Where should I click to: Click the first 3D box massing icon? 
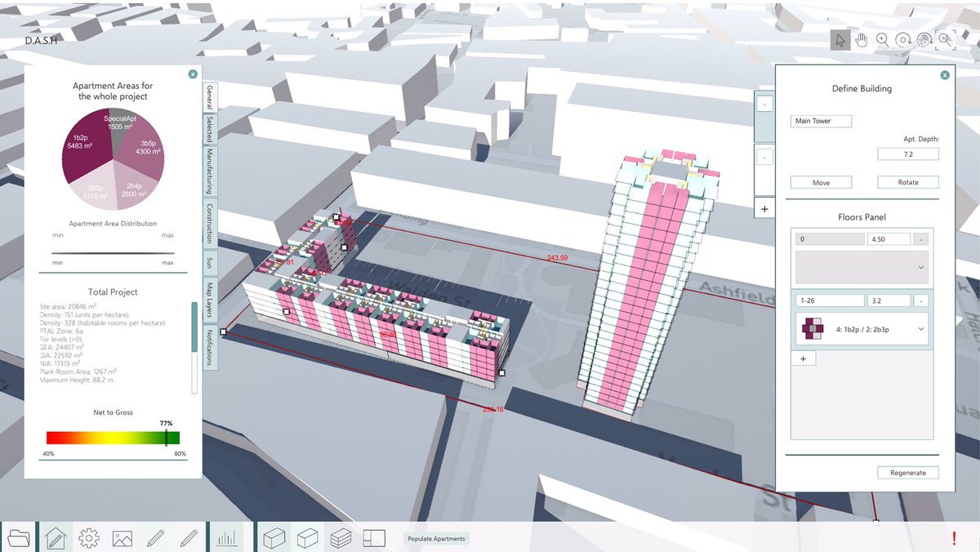(x=274, y=538)
